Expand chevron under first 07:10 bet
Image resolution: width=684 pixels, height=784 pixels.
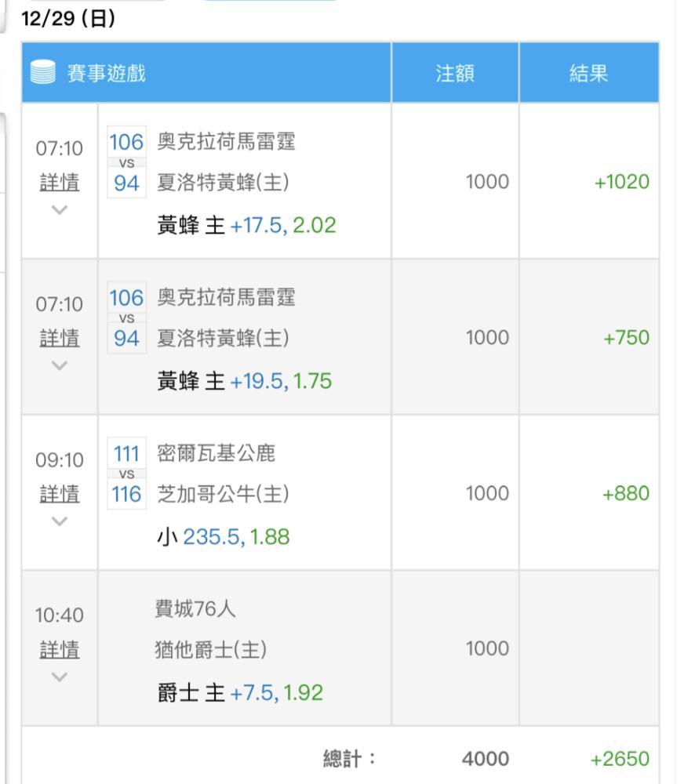60,209
